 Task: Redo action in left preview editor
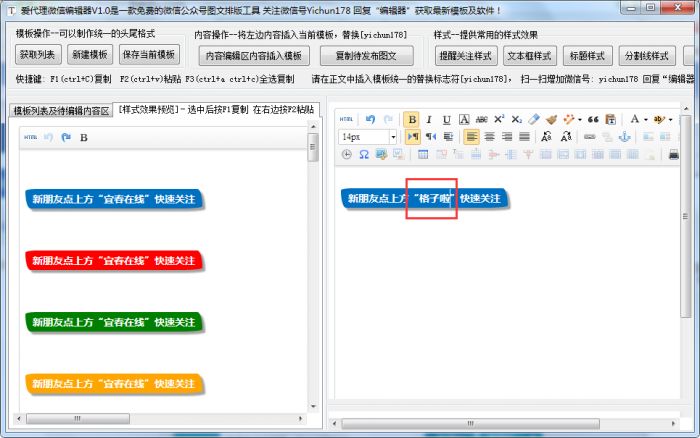[x=66, y=137]
